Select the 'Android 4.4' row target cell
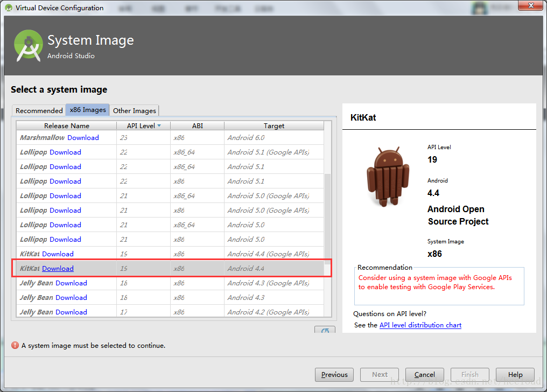547x392 pixels. (274, 269)
